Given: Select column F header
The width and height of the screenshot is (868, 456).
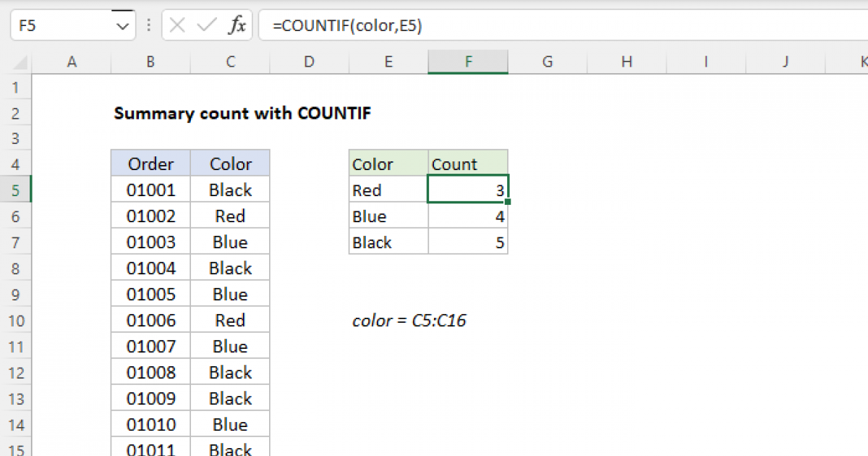Looking at the screenshot, I should (x=468, y=62).
